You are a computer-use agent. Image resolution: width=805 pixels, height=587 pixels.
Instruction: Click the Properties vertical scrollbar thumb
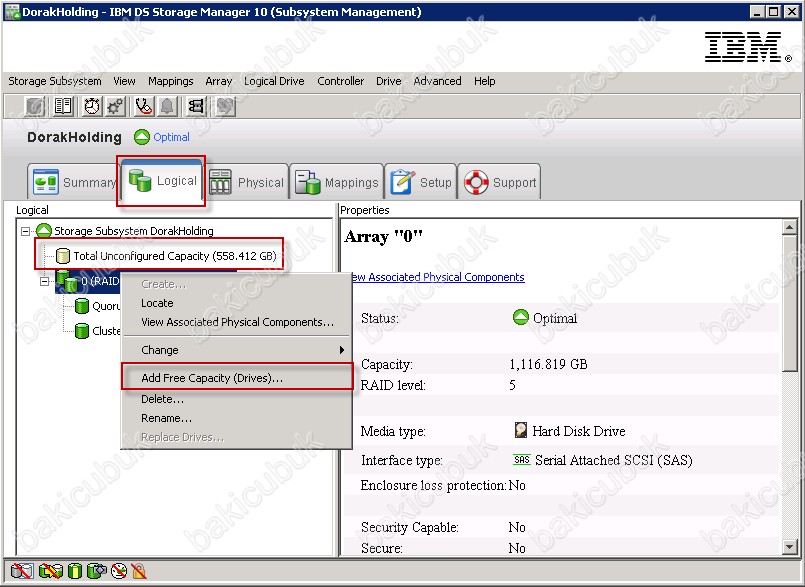pos(790,302)
